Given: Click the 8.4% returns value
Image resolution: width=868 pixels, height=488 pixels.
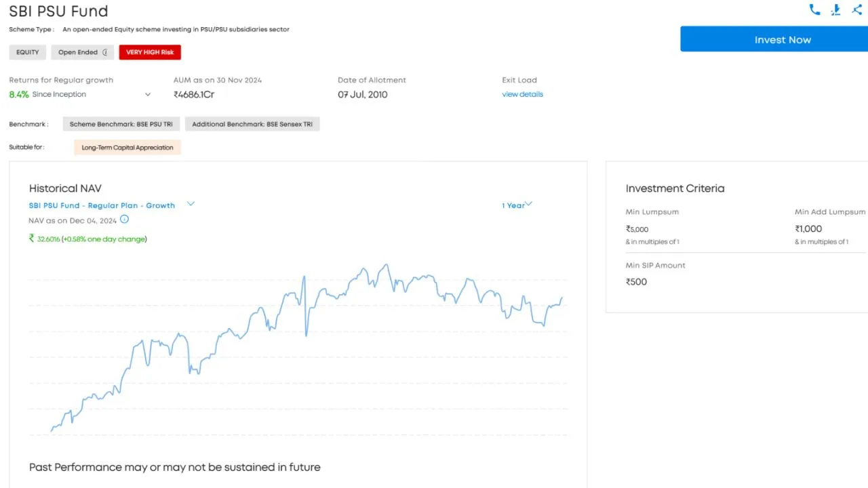Looking at the screenshot, I should pyautogui.click(x=19, y=95).
